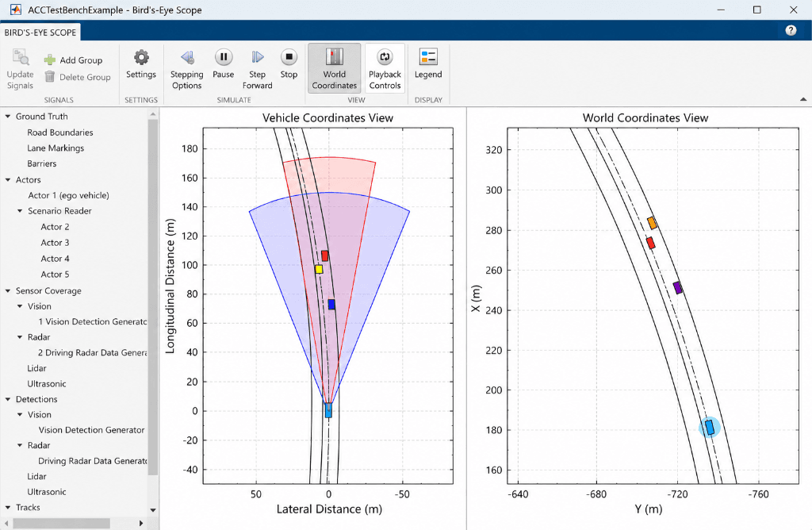
Task: Toggle World Coordinates view
Action: 335,68
